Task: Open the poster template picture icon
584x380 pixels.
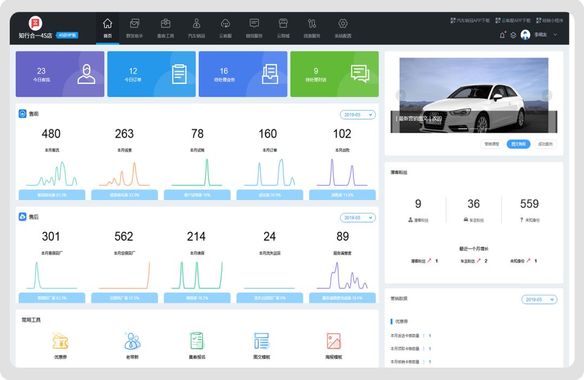Action: coord(333,341)
